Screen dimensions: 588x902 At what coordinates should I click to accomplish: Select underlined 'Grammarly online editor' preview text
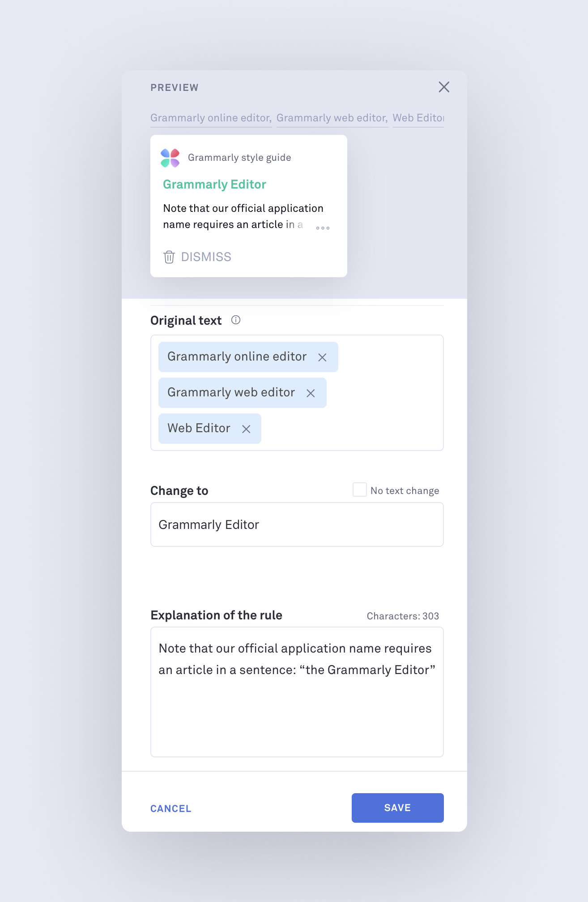click(x=211, y=118)
